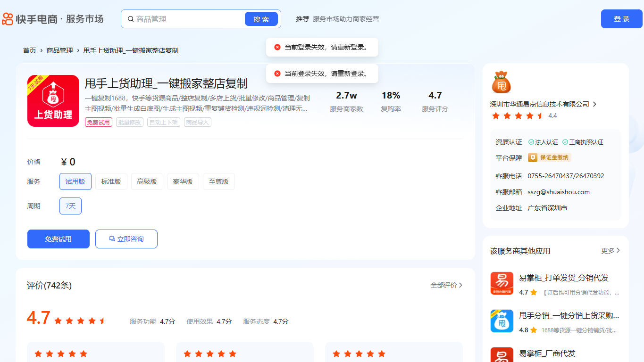Click the vendor money-bag avatar icon
This screenshot has height=362, width=644.
click(x=501, y=82)
